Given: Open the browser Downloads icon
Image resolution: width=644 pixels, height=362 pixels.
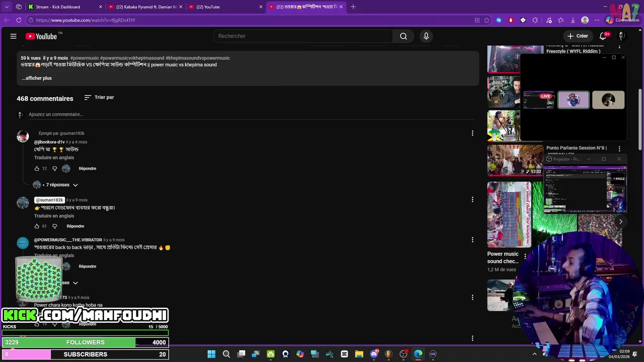Looking at the screenshot, I should [573, 20].
